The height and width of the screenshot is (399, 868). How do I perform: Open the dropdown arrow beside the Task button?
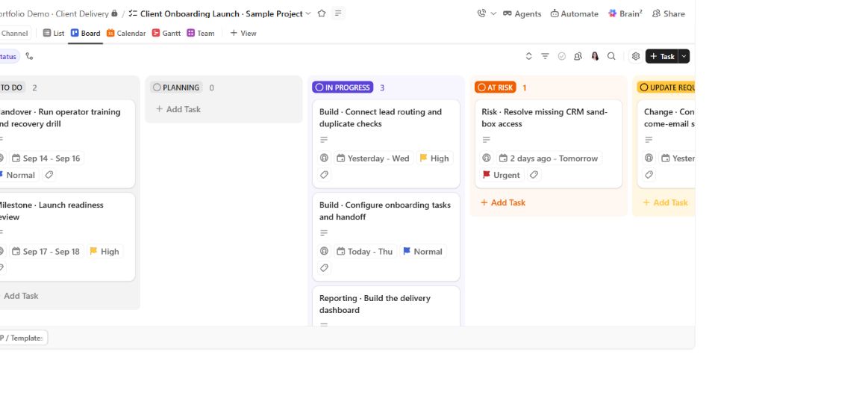[x=684, y=56]
